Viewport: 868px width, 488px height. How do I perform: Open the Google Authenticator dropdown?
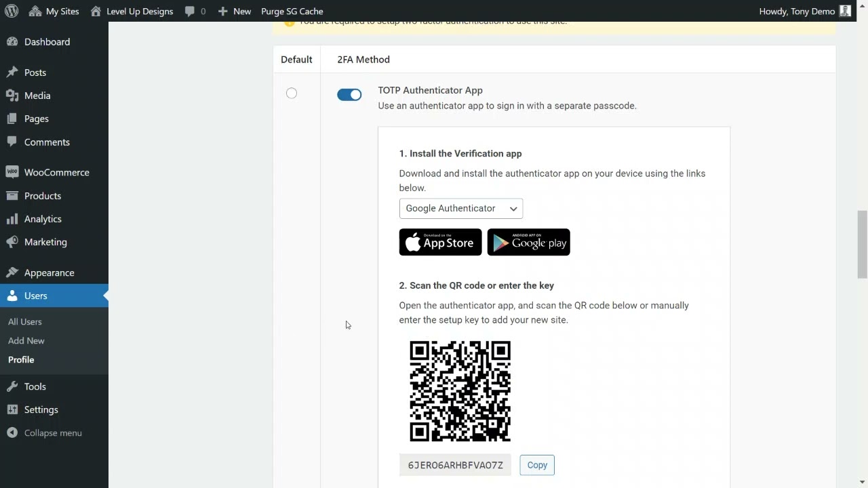pos(461,208)
